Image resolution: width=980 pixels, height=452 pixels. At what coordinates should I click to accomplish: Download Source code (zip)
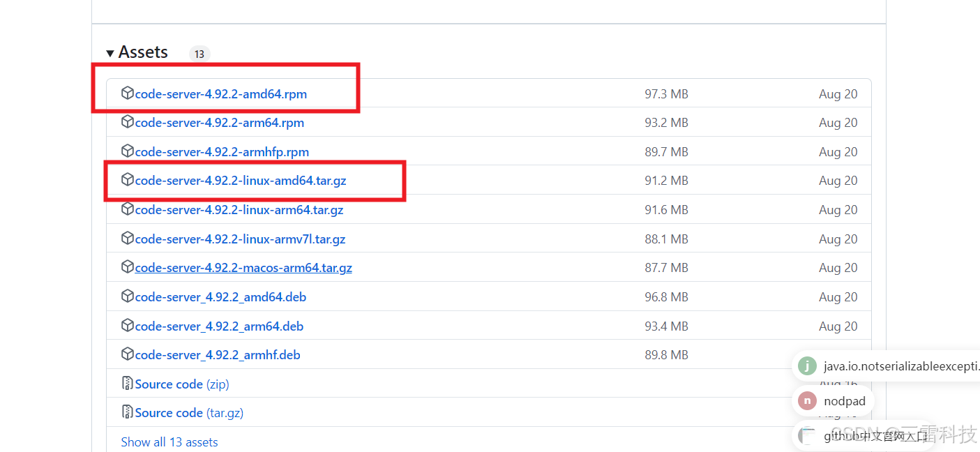[x=182, y=384]
